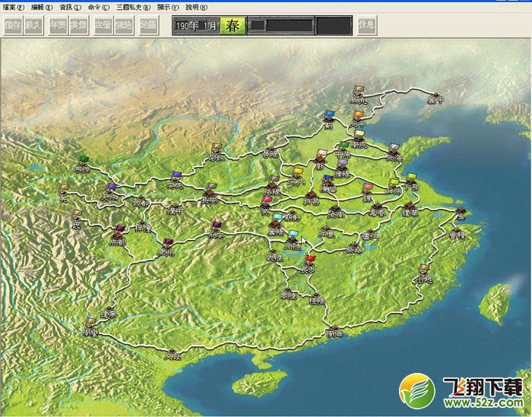Select the 譙 city with pink flag

[x=367, y=193]
